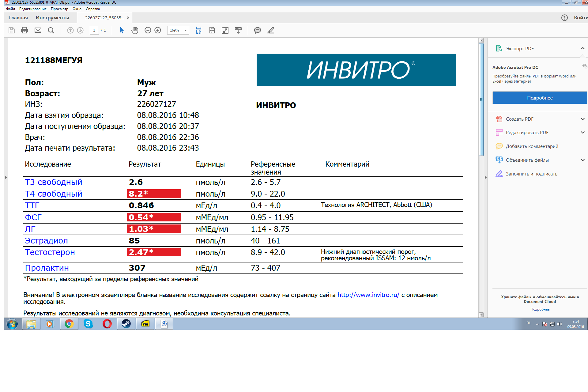Toggle full screen reading mode
The height and width of the screenshot is (392, 588).
tap(225, 30)
